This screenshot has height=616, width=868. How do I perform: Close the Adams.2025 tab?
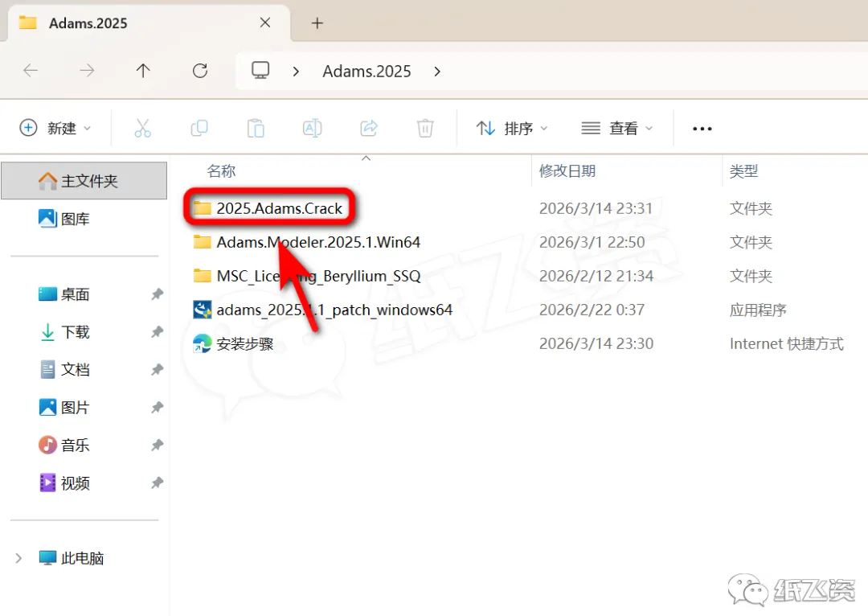[x=265, y=23]
